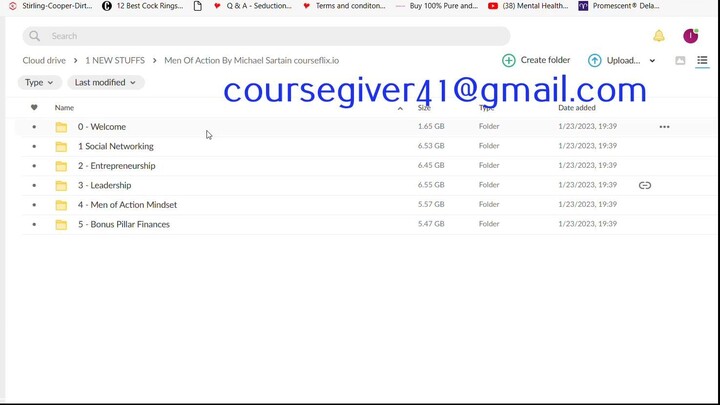
Task: Focus the Search input field
Action: [266, 36]
